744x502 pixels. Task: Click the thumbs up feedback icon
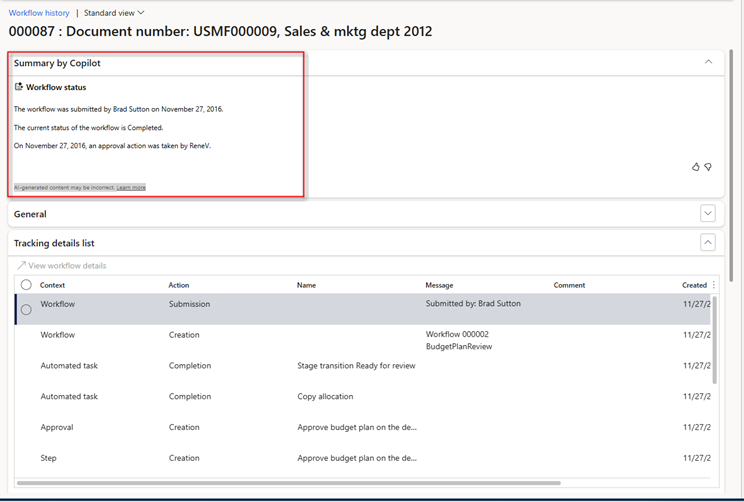click(696, 167)
